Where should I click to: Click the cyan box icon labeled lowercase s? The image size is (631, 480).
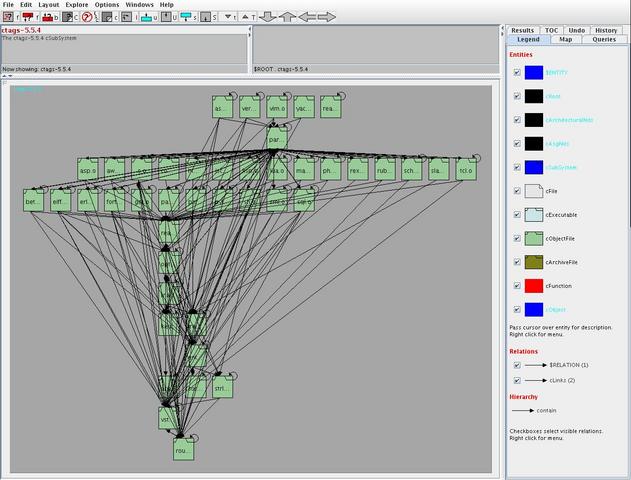[x=186, y=17]
